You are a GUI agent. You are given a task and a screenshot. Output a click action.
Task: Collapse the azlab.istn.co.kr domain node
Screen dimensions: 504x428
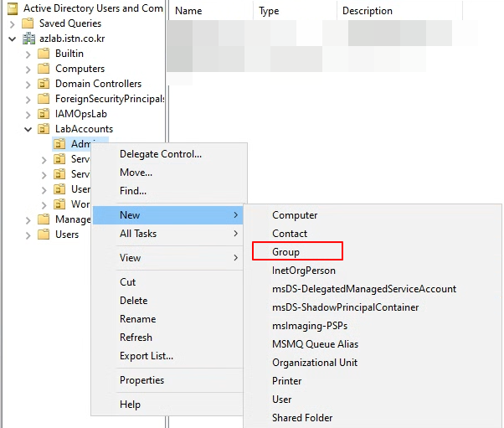click(13, 39)
